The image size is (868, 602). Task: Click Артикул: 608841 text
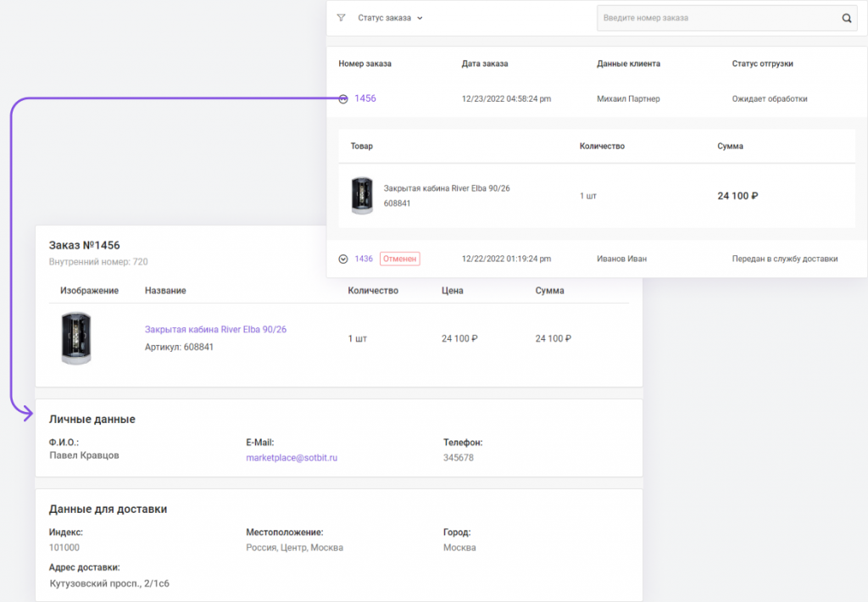point(179,348)
